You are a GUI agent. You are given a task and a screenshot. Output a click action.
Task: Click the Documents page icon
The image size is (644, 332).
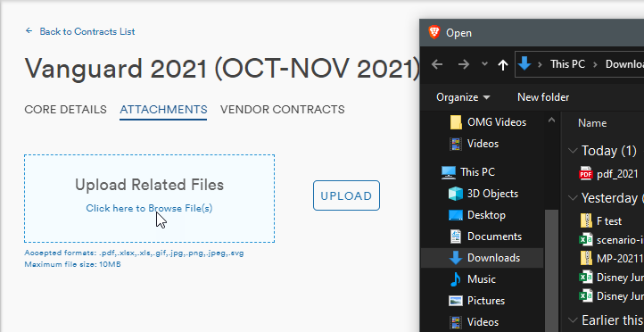click(x=456, y=237)
